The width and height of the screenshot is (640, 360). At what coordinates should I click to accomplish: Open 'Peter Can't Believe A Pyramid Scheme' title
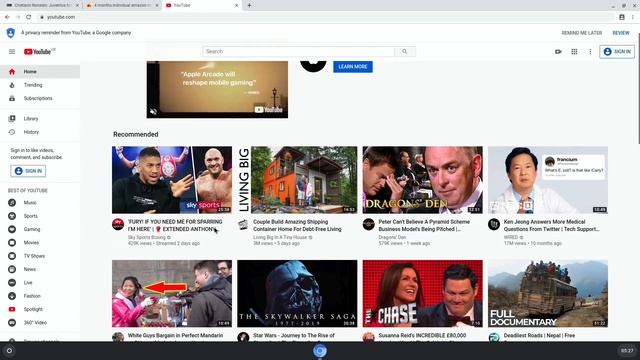(424, 225)
